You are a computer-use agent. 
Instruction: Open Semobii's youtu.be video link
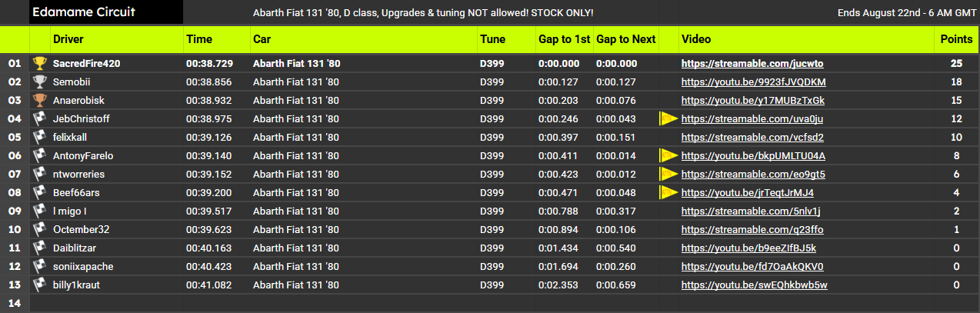click(754, 82)
